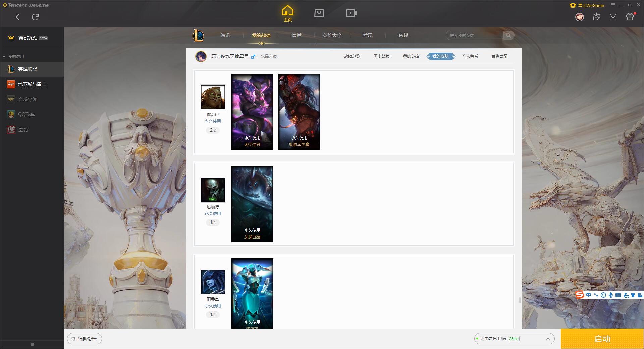Open the 战绩总览 sub-tab
644x349 pixels.
pyautogui.click(x=352, y=56)
